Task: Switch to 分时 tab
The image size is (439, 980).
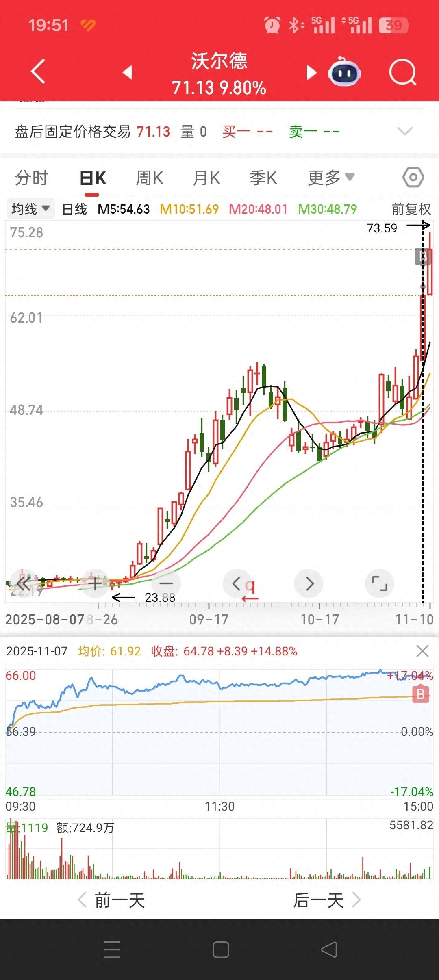Action: point(31,178)
